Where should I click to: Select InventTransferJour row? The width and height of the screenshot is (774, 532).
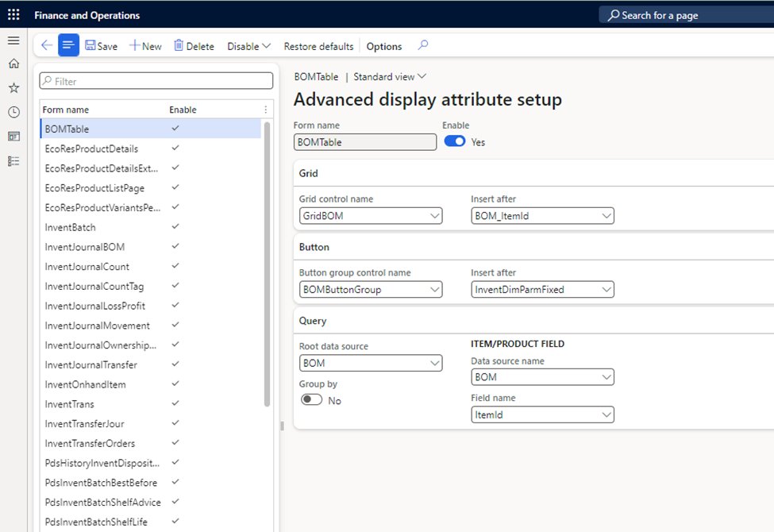coord(151,423)
